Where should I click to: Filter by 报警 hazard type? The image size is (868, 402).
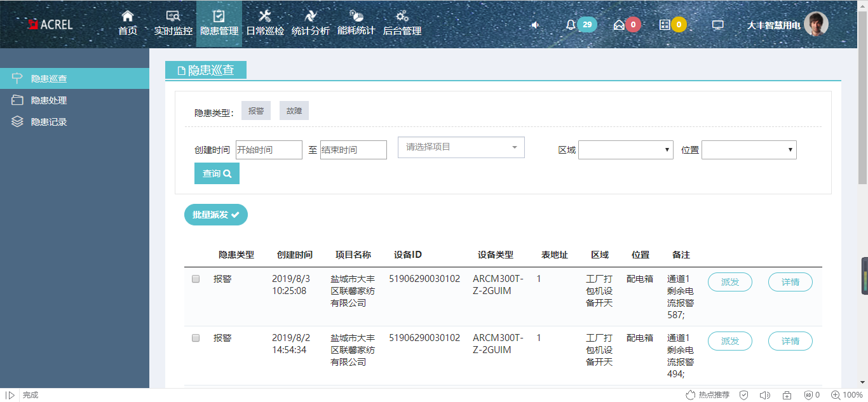[256, 111]
